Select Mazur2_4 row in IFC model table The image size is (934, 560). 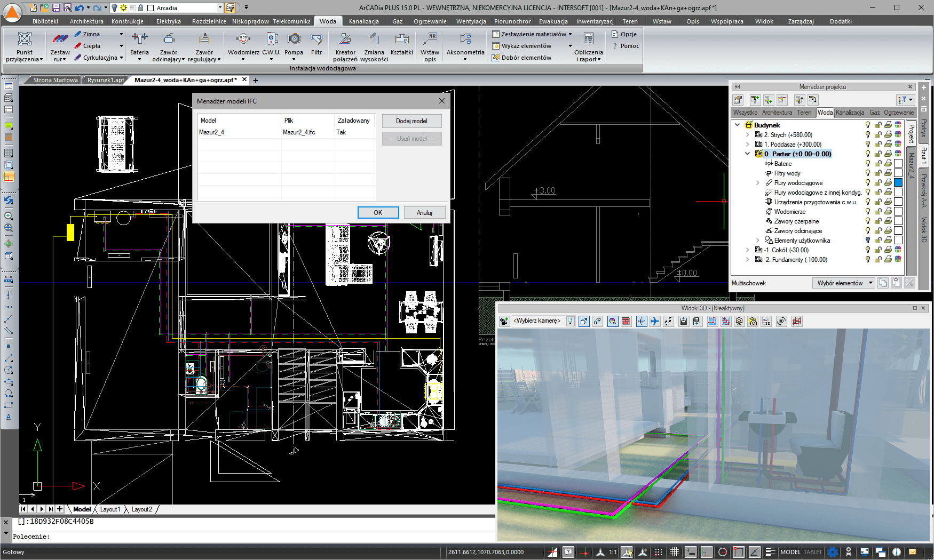click(x=286, y=132)
